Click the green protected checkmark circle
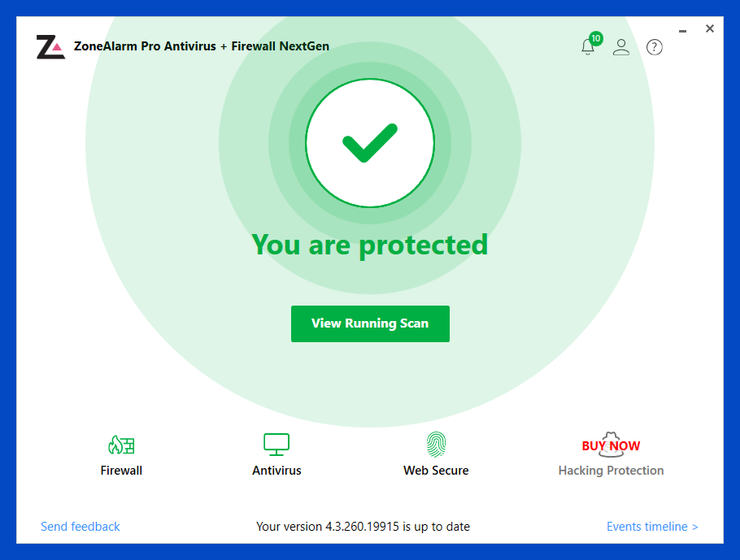This screenshot has width=740, height=560. point(370,143)
